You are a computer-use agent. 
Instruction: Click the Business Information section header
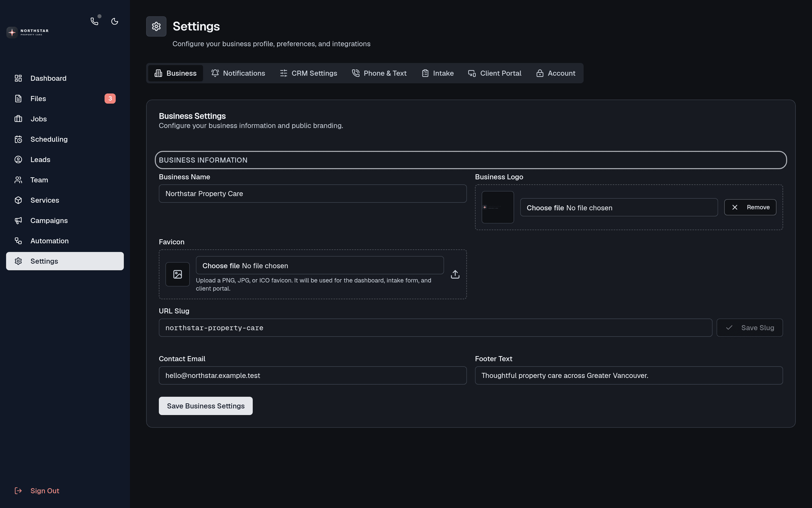pyautogui.click(x=471, y=160)
